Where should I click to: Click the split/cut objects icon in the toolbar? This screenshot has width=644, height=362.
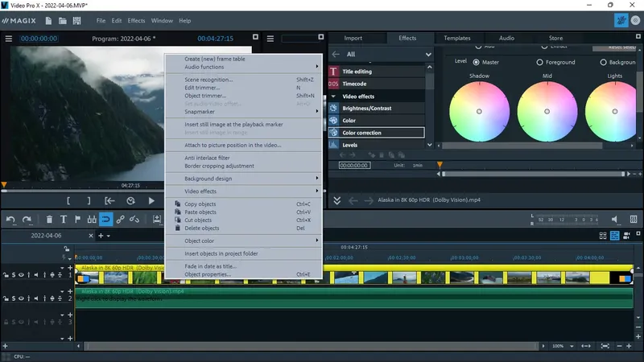click(x=92, y=220)
